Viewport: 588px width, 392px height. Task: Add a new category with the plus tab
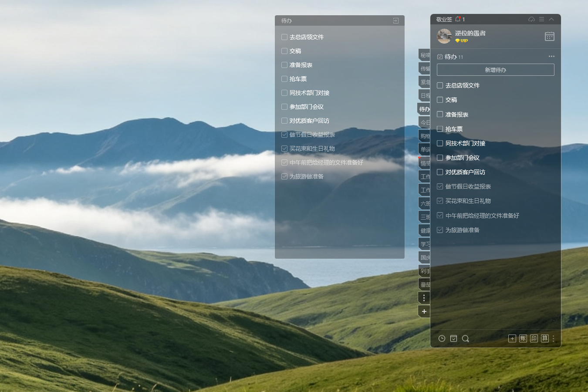(424, 311)
